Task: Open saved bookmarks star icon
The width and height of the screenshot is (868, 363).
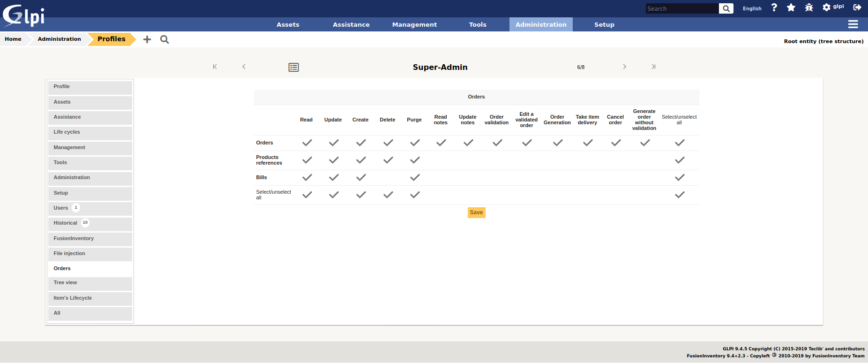Action: click(x=791, y=8)
